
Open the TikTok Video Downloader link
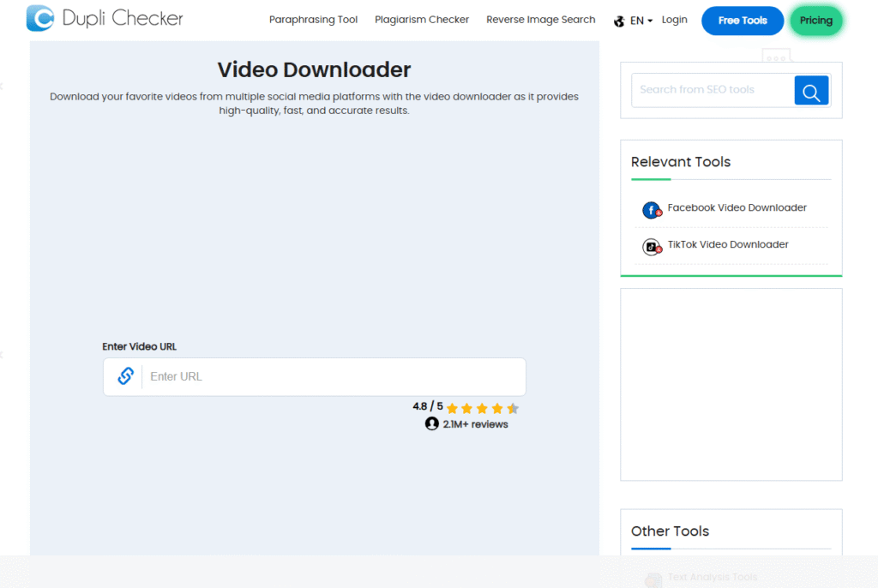pyautogui.click(x=727, y=244)
